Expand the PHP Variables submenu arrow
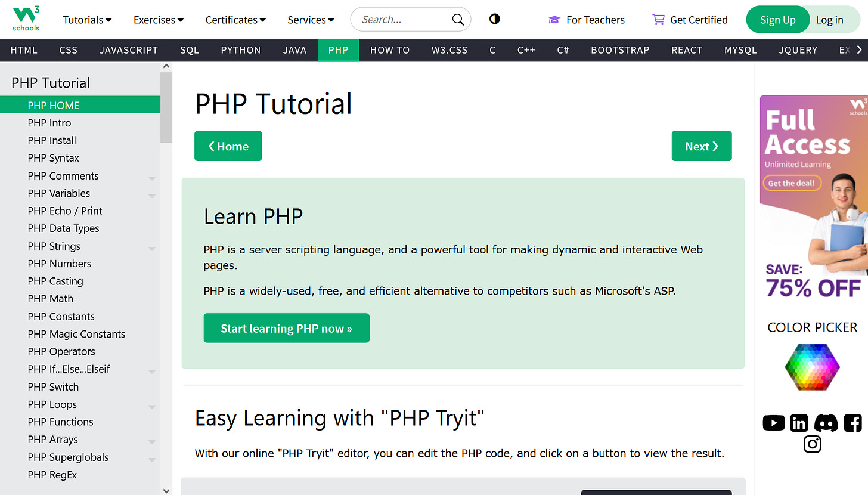 [152, 196]
